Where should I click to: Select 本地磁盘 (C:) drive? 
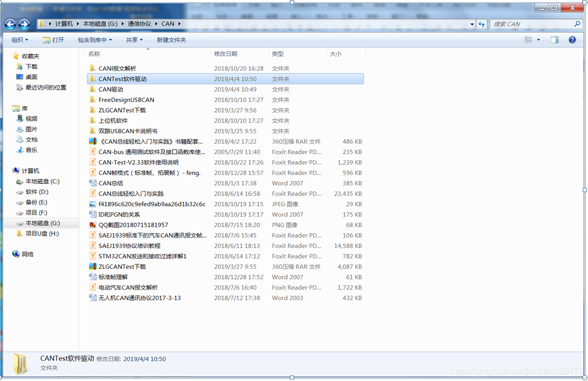click(42, 181)
